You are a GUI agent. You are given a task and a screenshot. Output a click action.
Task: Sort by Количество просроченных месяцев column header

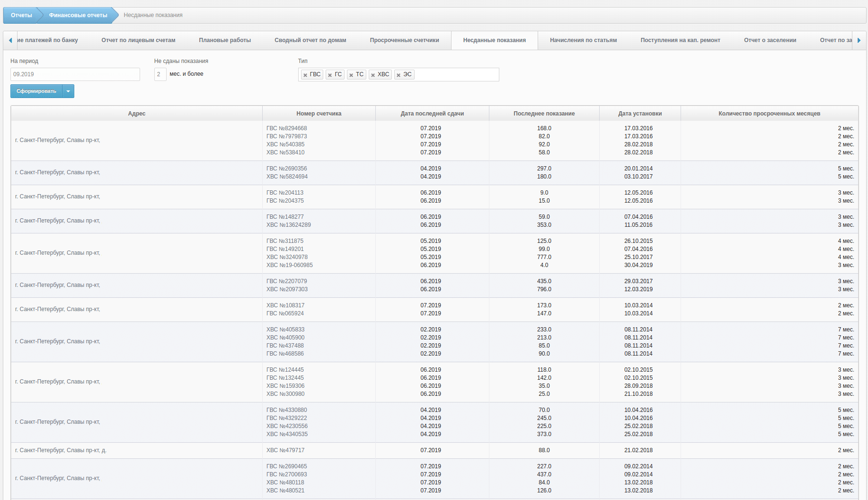pos(769,114)
